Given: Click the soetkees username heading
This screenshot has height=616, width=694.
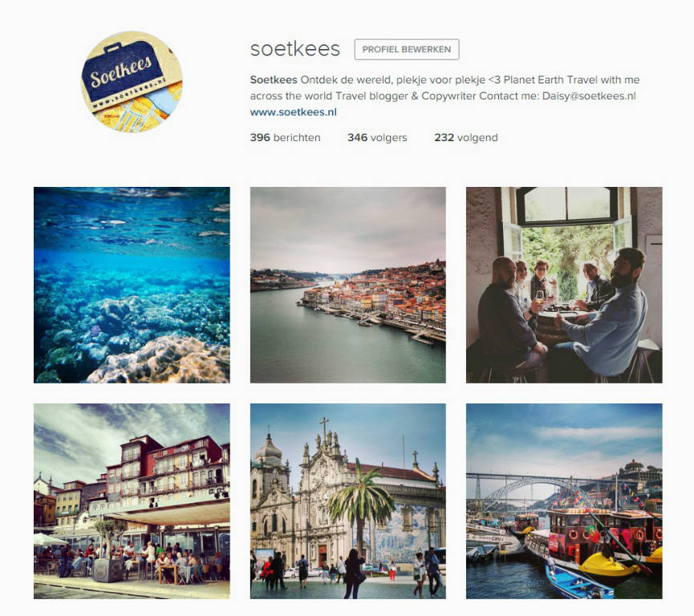Looking at the screenshot, I should pyautogui.click(x=294, y=49).
